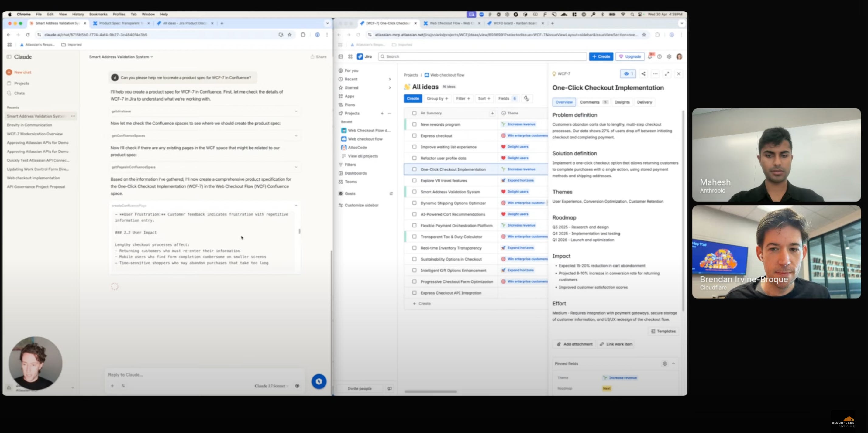Viewport: 868px width, 433px height.
Task: Open the Claude 3.7 Sonnet model selector
Action: (272, 386)
